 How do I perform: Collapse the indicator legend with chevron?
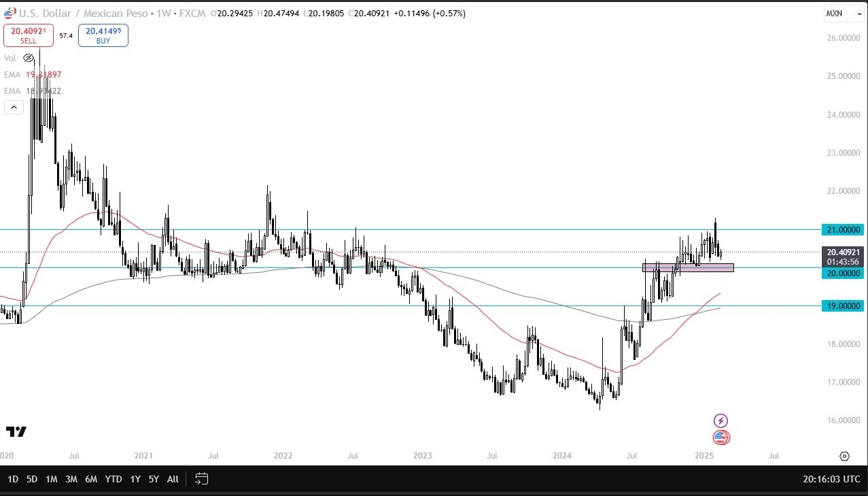tap(14, 107)
